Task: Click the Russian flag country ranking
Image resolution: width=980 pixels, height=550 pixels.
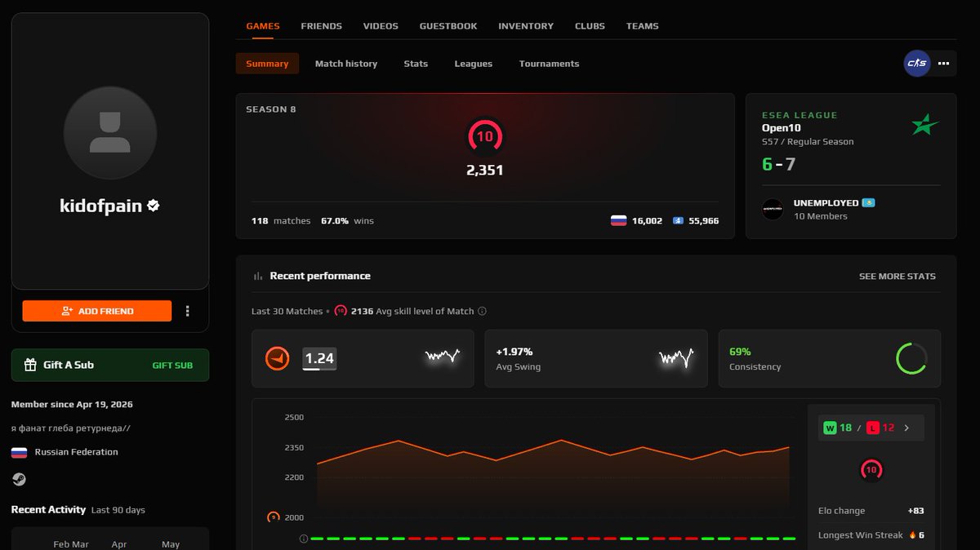Action: [x=619, y=220]
